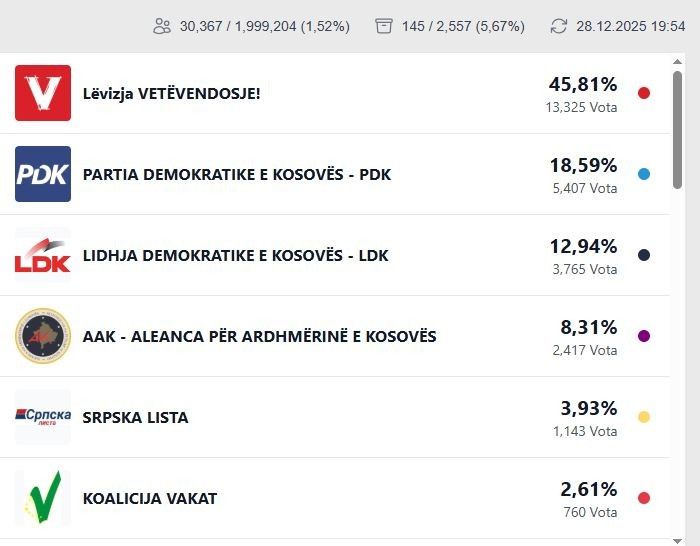The image size is (700, 546).
Task: Click the PDK party logo
Action: tap(43, 174)
